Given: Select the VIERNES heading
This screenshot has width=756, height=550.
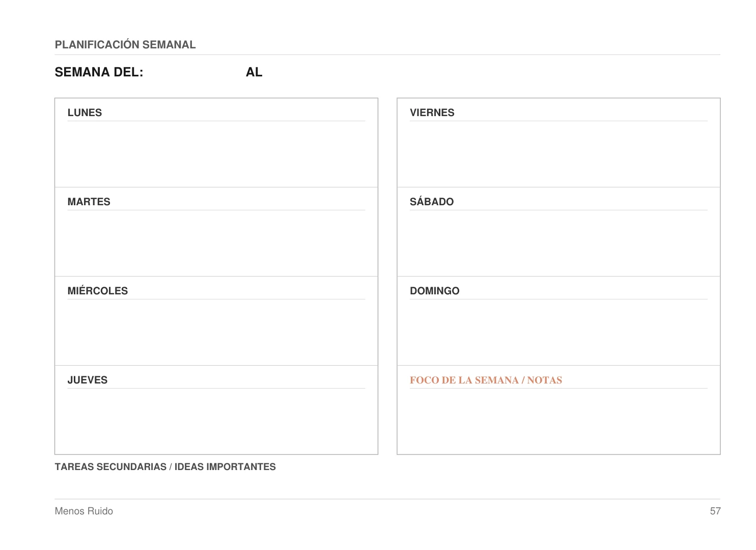Looking at the screenshot, I should 432,113.
